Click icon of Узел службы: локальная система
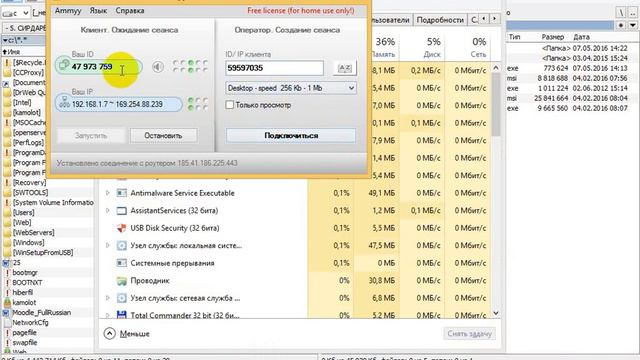The height and width of the screenshot is (360, 640). tap(121, 246)
